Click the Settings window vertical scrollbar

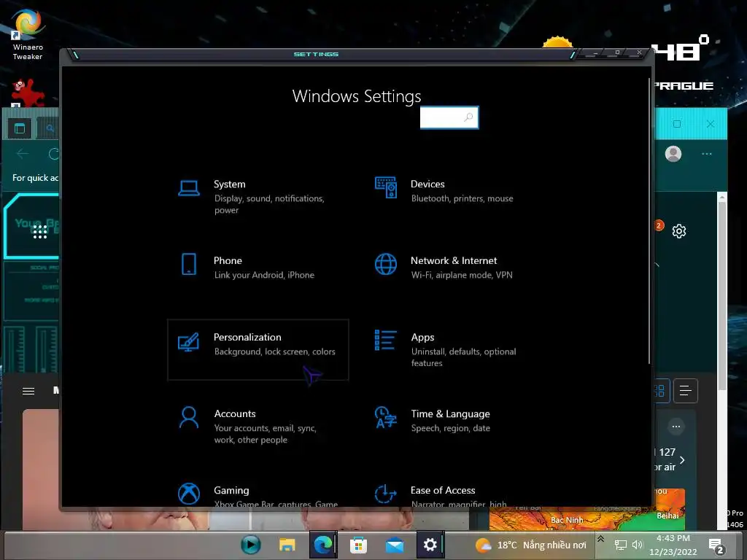click(x=649, y=222)
